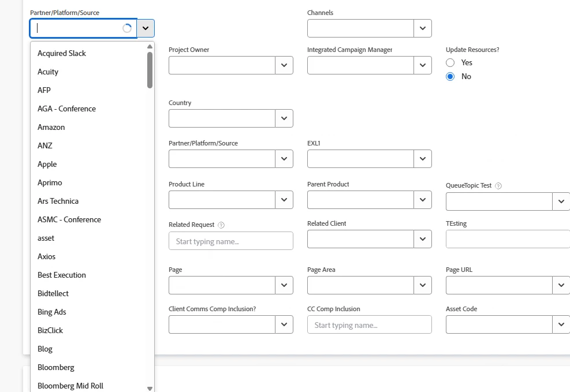Expand the Product Line dropdown
This screenshot has height=392, width=570.
click(284, 200)
